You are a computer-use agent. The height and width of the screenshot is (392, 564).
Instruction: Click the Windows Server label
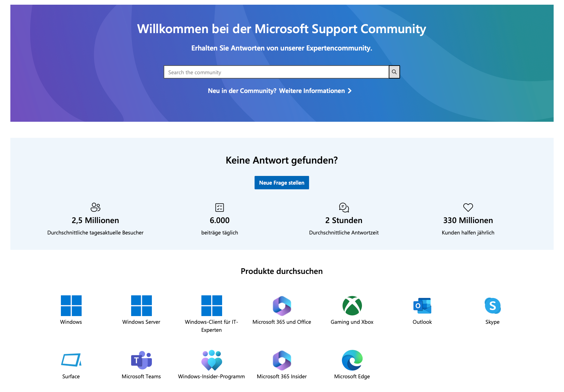[x=141, y=322]
